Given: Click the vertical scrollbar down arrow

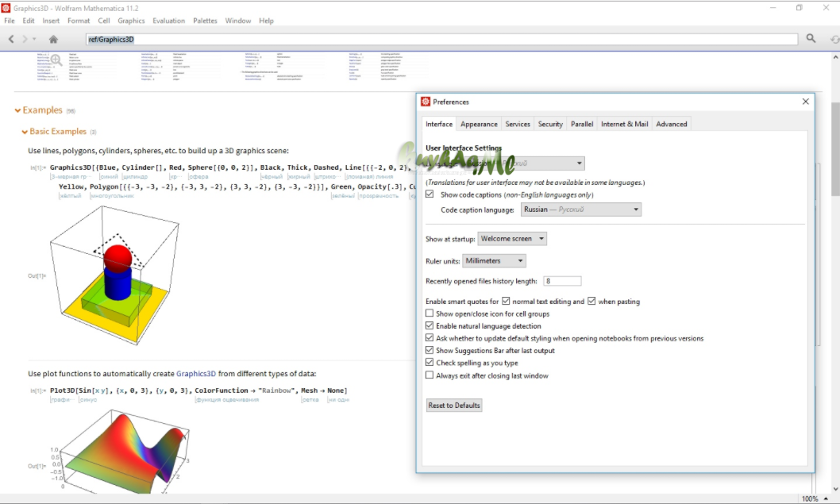Looking at the screenshot, I should [x=835, y=489].
